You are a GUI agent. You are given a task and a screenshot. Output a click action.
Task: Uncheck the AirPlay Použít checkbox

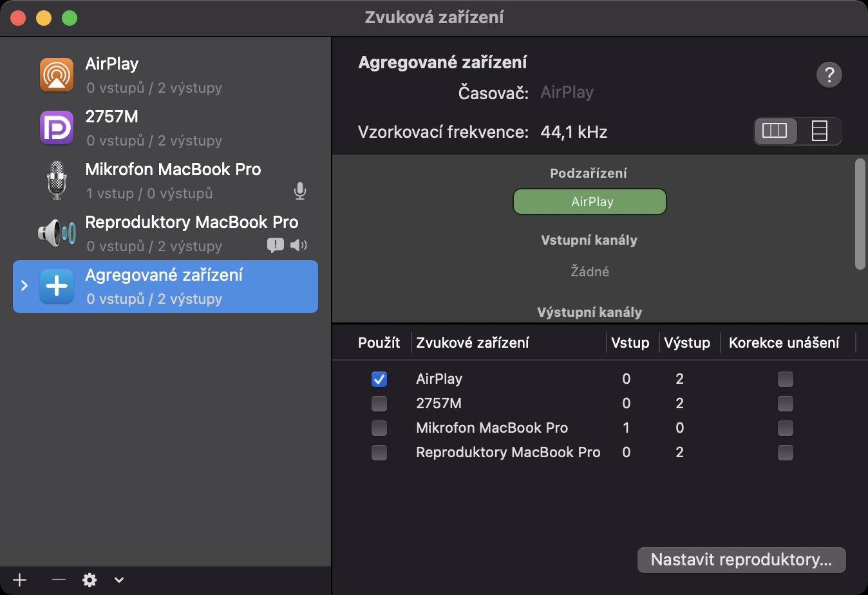[379, 379]
